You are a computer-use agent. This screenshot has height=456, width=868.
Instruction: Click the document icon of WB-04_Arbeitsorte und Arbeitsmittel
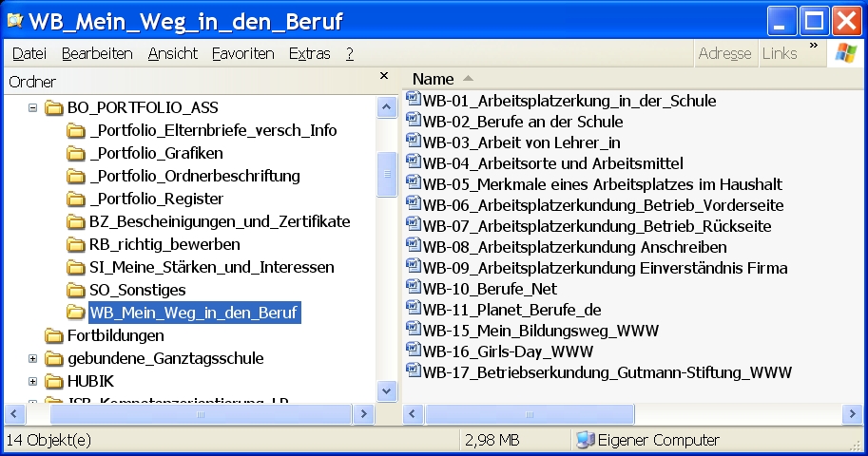pos(414,161)
